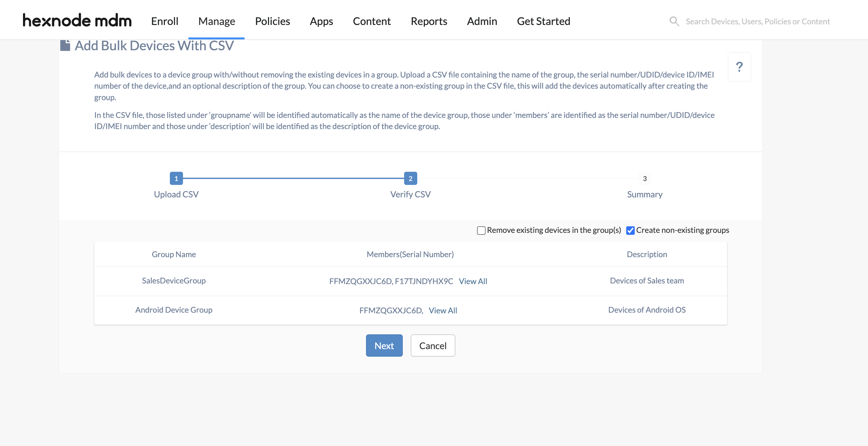Image resolution: width=868 pixels, height=446 pixels.
Task: Click serial numbers FFMZQGXXJC6D, F17TJNDYHX9C
Action: point(391,281)
